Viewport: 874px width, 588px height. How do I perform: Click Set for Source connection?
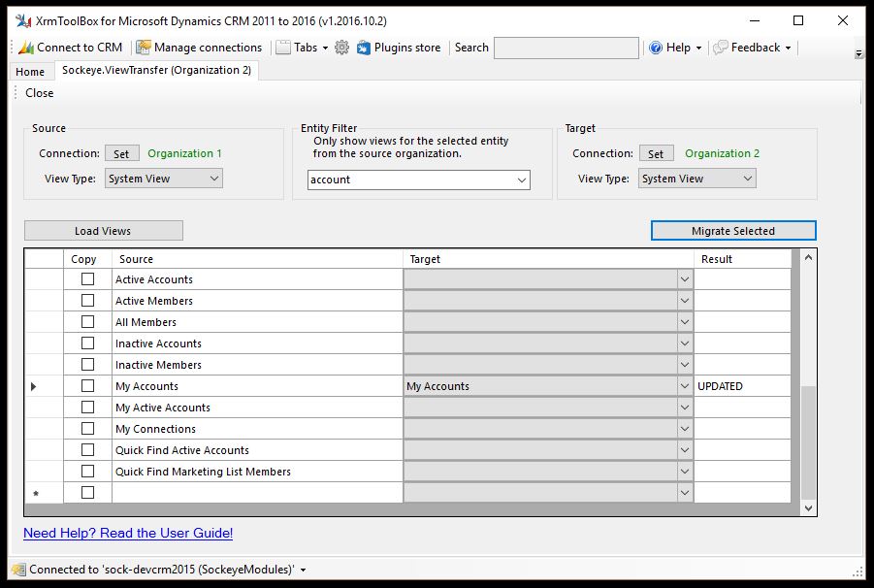click(x=121, y=153)
